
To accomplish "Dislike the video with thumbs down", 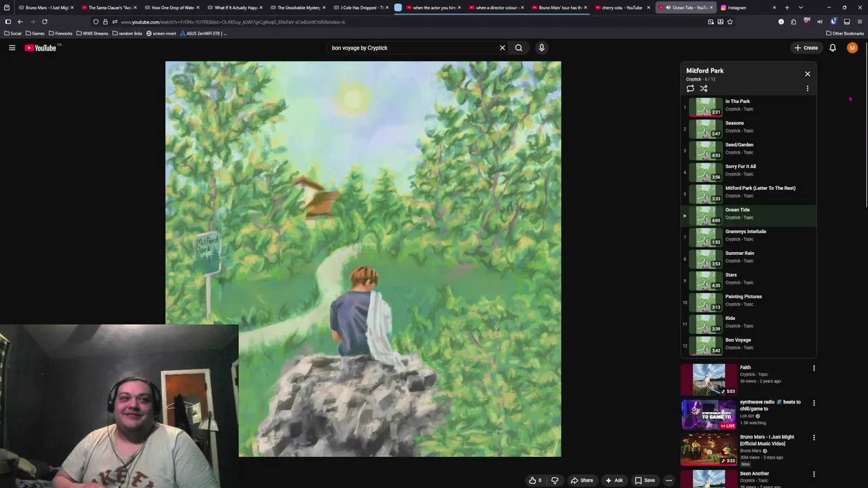I will (x=555, y=481).
